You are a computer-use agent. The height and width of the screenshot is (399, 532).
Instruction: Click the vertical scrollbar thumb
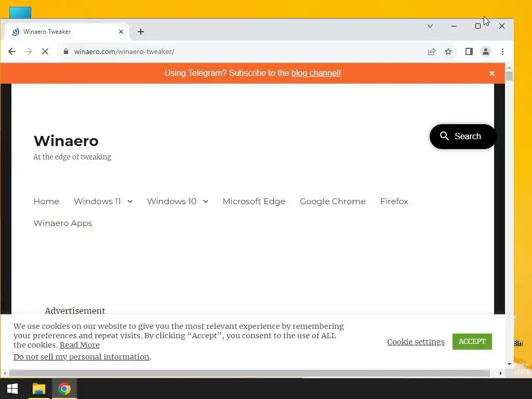pos(509,76)
